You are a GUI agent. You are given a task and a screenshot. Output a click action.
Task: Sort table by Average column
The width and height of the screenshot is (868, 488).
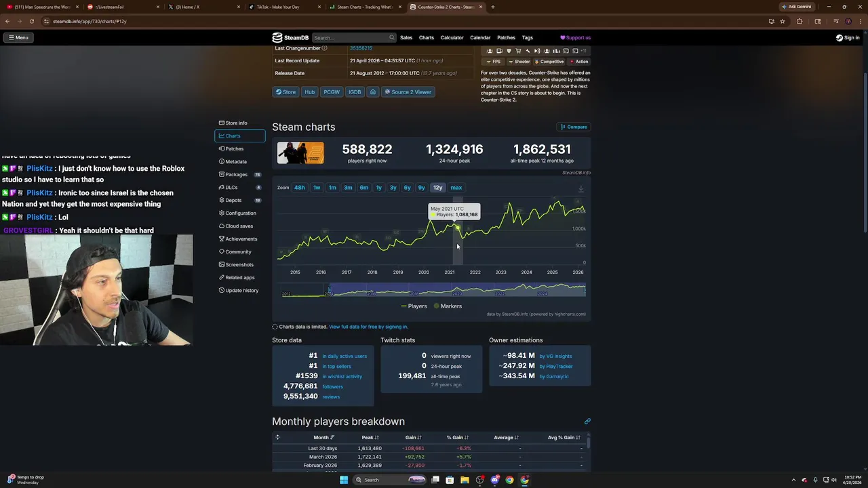[507, 438]
